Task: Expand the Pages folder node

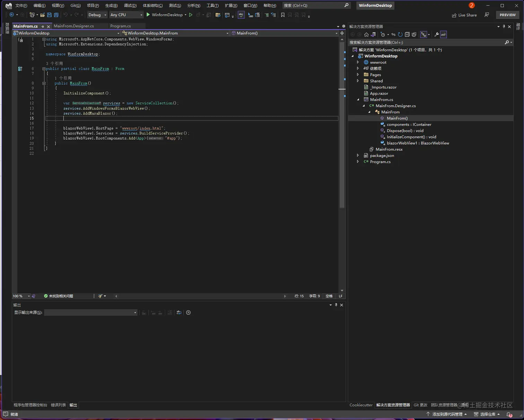Action: [x=358, y=75]
